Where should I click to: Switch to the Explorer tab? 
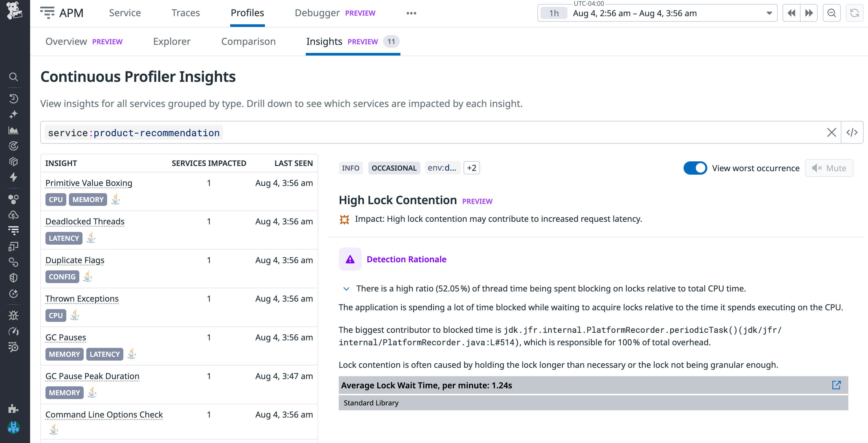click(172, 41)
